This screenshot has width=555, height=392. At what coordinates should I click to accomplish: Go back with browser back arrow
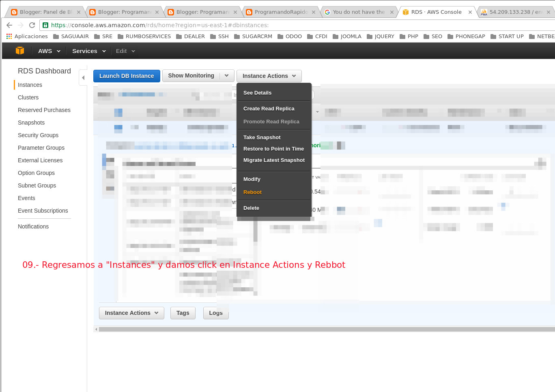[x=9, y=25]
